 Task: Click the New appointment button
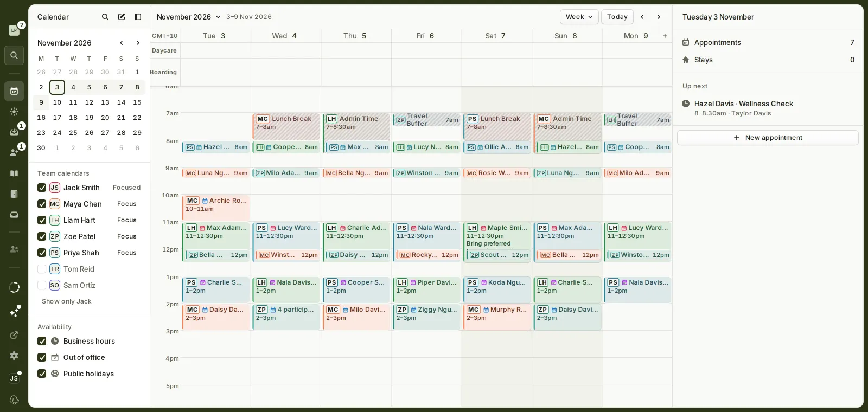coord(768,138)
